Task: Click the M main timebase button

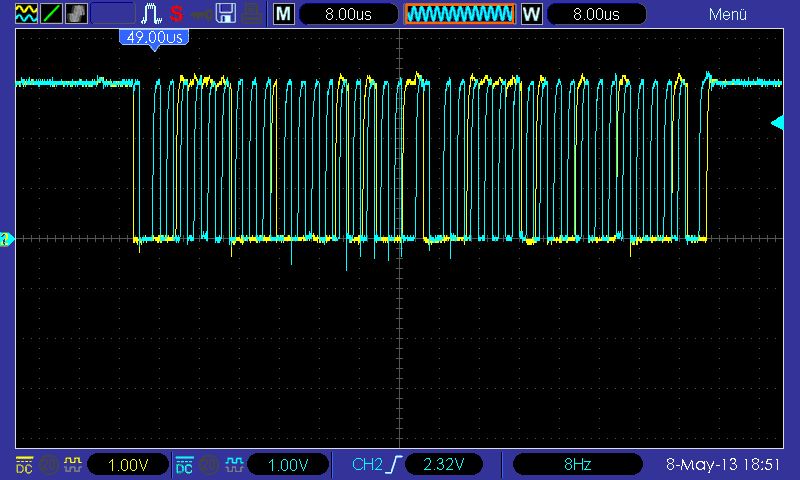Action: point(284,14)
